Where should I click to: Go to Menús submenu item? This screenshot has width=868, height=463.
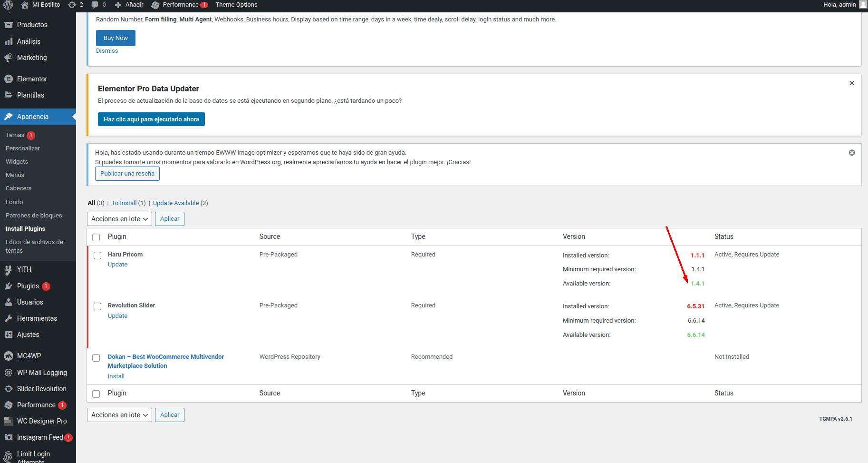pos(15,175)
